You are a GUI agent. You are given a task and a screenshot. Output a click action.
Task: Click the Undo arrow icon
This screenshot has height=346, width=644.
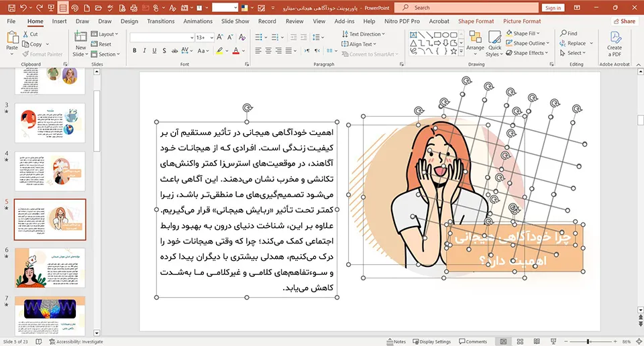click(23, 8)
